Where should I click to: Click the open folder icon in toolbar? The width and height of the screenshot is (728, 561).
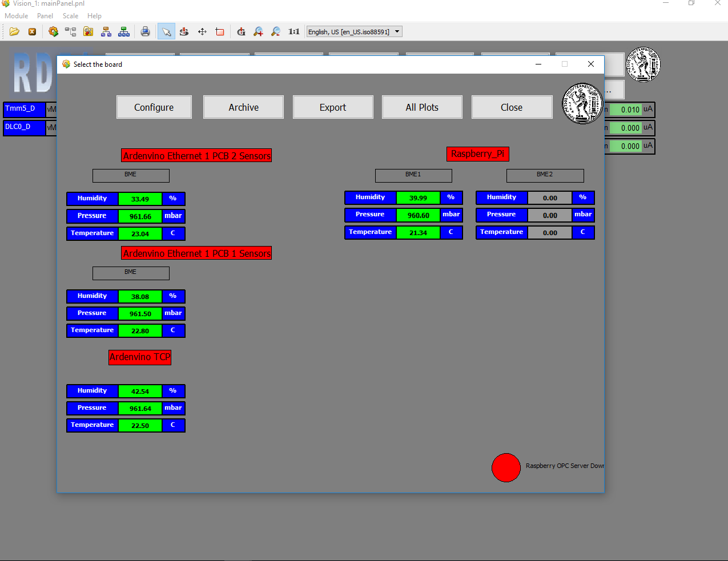coord(14,32)
